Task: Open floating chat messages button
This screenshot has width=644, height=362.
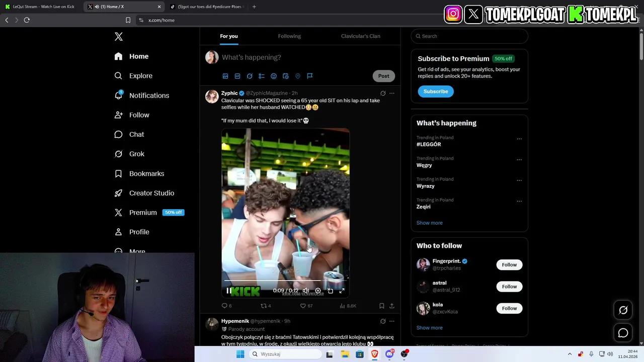Action: click(623, 333)
